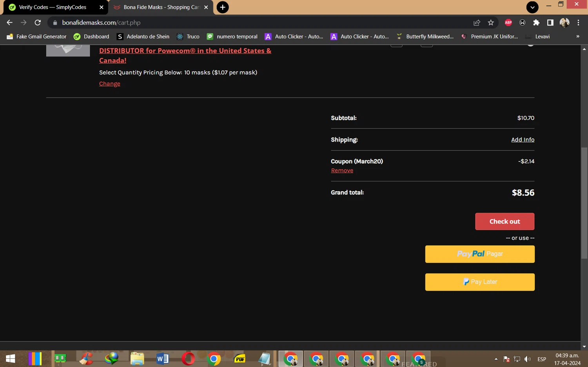Open the Premium JK Unifor... bookmark

(490, 36)
